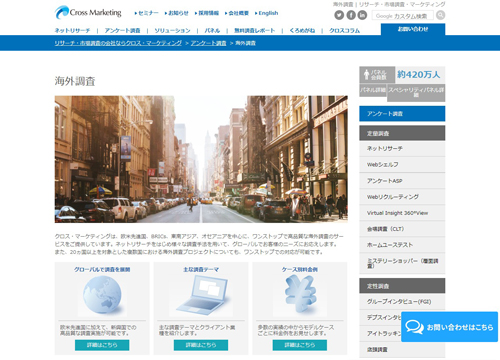
Task: Click the laptop illustration
Action: click(202, 295)
